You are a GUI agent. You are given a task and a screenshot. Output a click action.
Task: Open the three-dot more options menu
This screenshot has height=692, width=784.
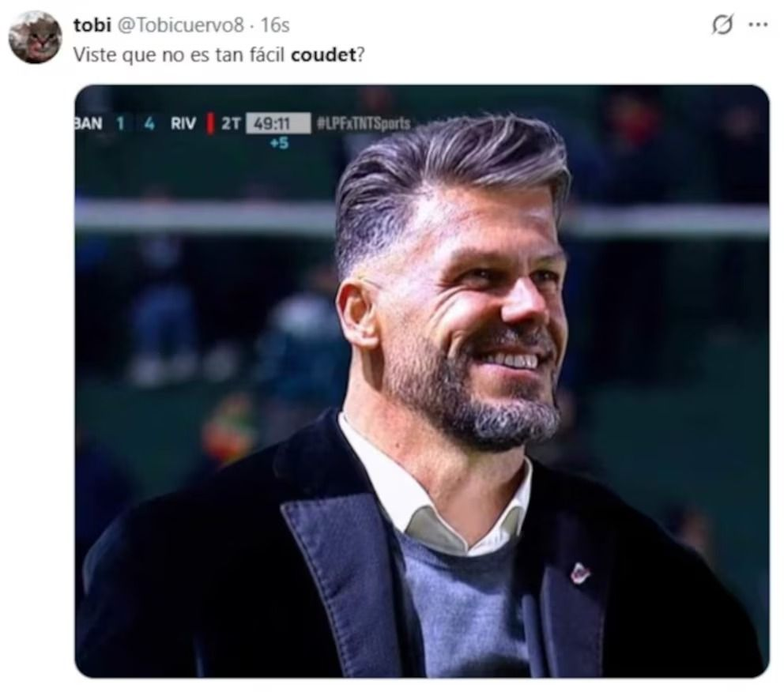[758, 24]
